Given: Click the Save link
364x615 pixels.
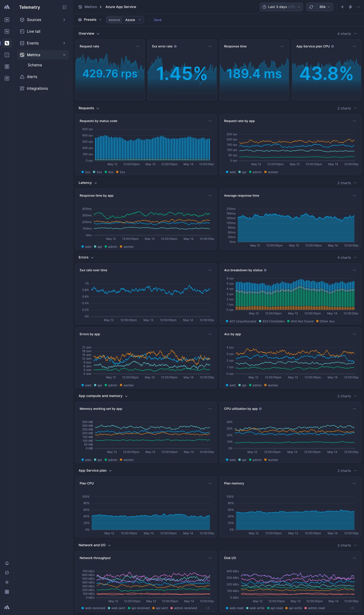Looking at the screenshot, I should [x=158, y=20].
